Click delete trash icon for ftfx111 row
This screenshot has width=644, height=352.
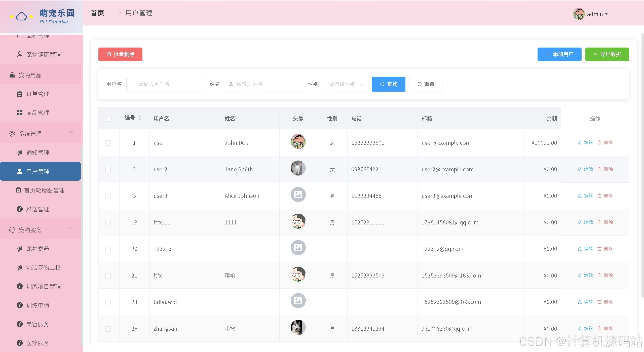(599, 222)
